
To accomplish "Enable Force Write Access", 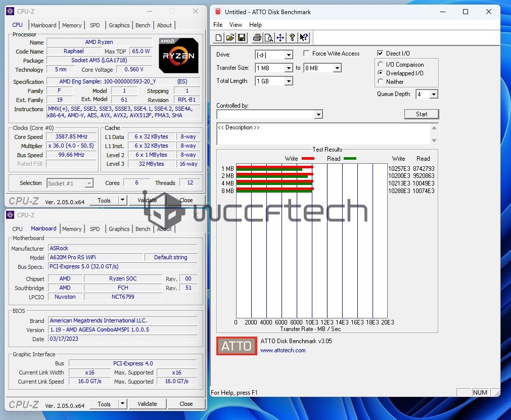I will coord(307,53).
